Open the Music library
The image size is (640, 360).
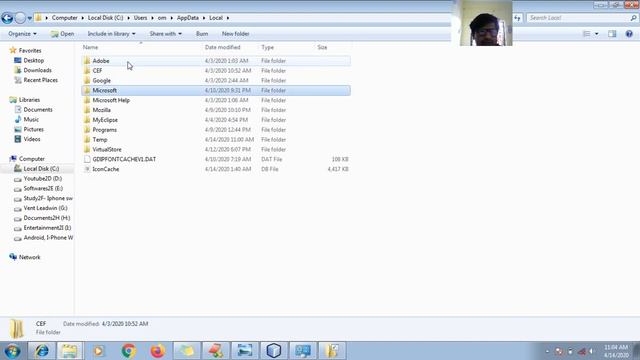pyautogui.click(x=31, y=119)
